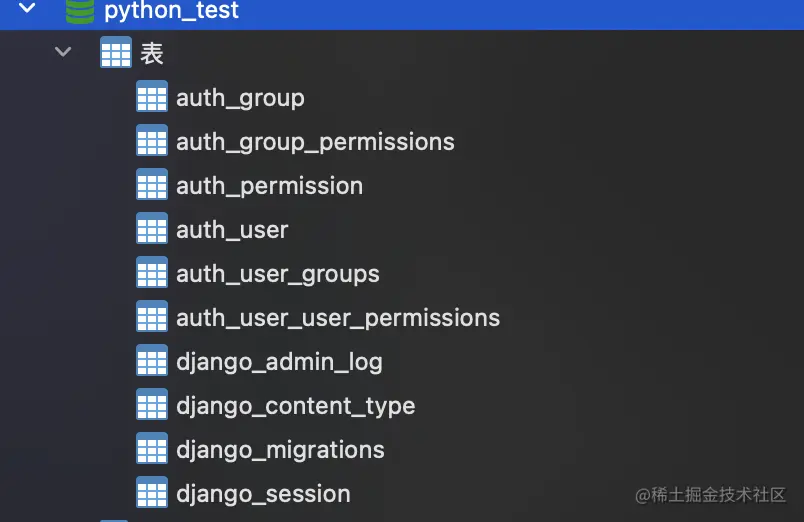Collapse the 表 tables group chevron

(x=63, y=52)
